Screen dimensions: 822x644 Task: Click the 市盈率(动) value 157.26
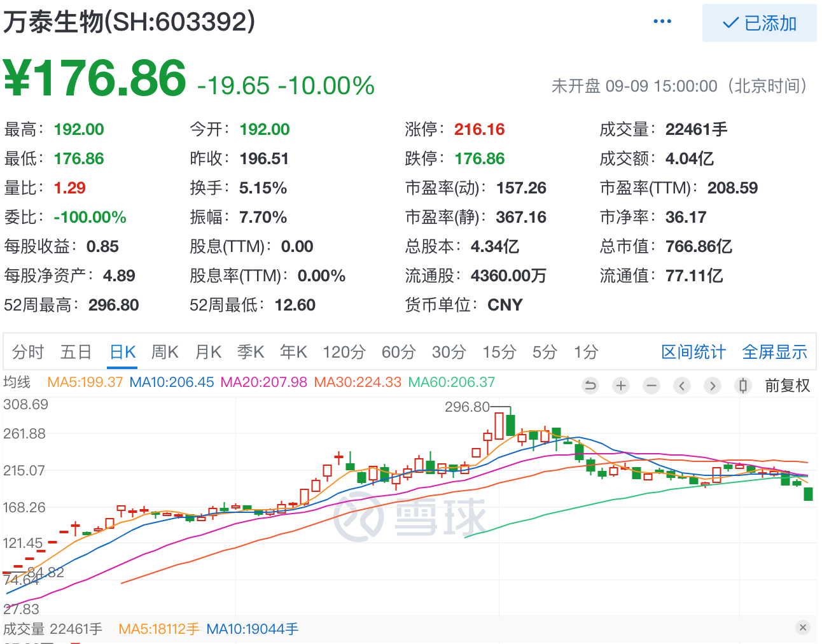pyautogui.click(x=522, y=188)
